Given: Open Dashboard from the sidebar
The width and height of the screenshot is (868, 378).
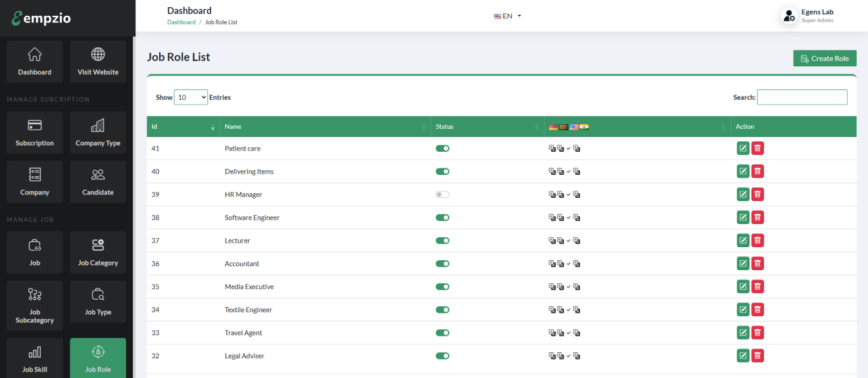Looking at the screenshot, I should (35, 62).
